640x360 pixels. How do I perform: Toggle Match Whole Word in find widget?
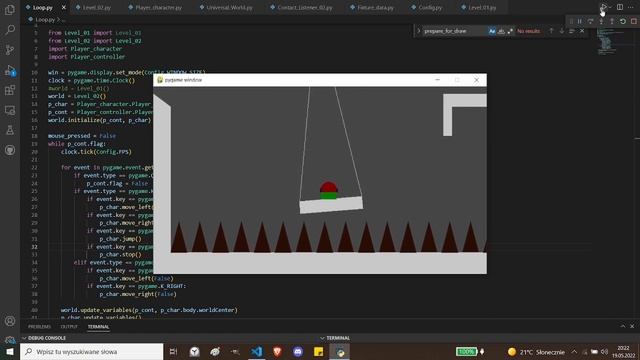(x=501, y=31)
